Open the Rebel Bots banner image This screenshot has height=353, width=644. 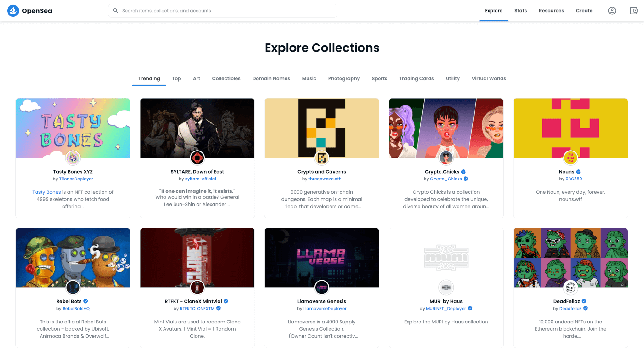point(73,258)
